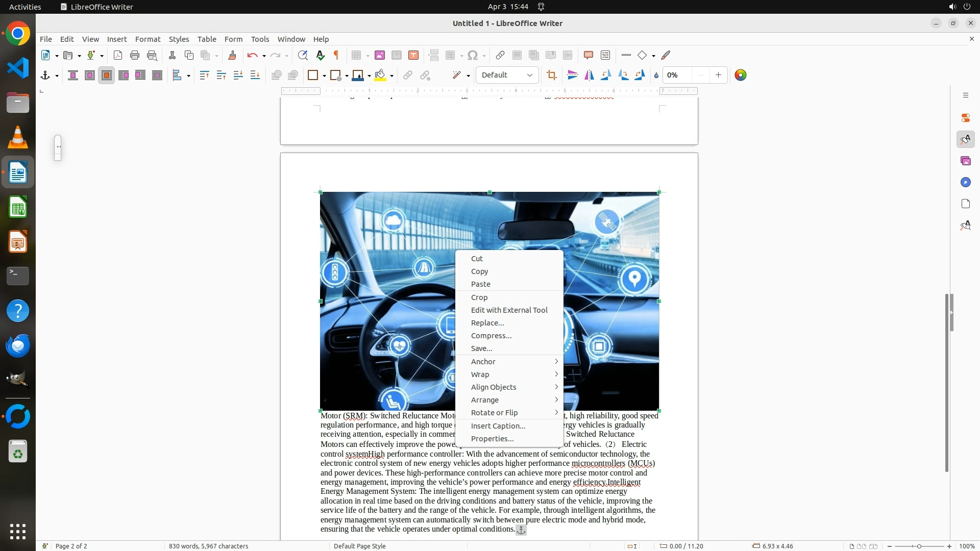Expand the Anchor toolbar dropdown arrow
This screenshot has height=551, width=980.
(x=57, y=76)
